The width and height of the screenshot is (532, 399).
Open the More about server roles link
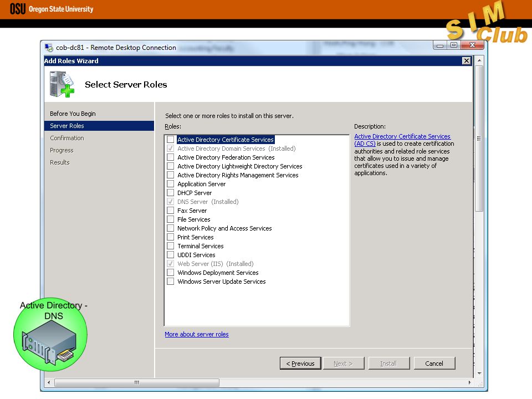(197, 334)
